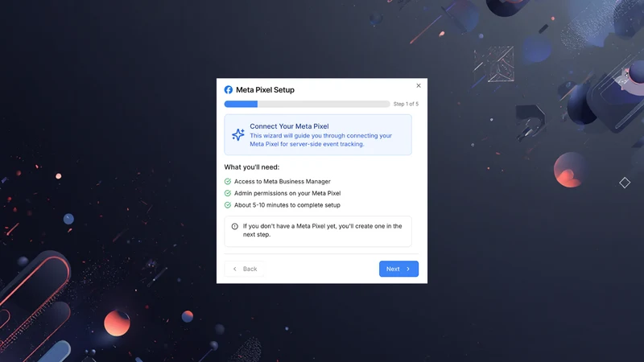Click the 'If you don't have a Meta Pixel yet' note

pyautogui.click(x=323, y=230)
